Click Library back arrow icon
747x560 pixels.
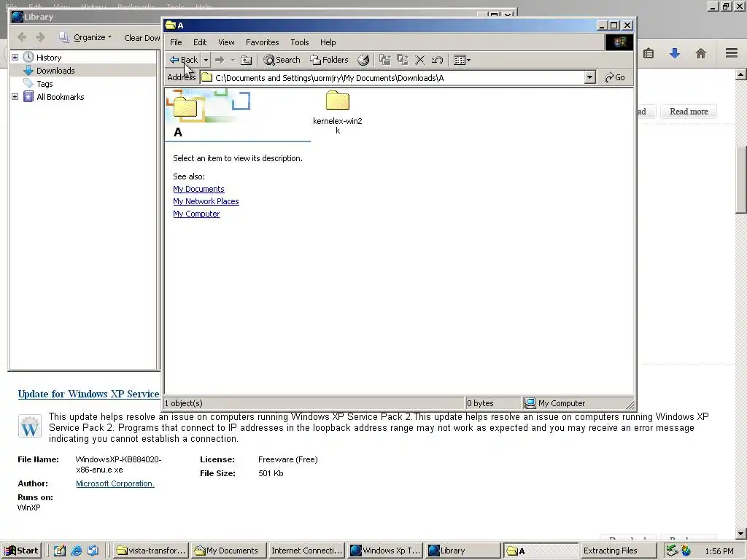(22, 37)
